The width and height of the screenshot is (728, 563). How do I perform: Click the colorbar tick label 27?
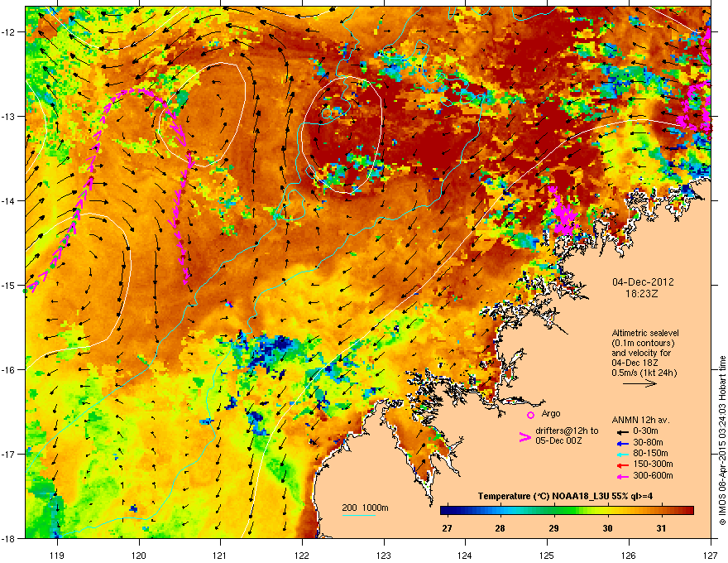point(447,528)
